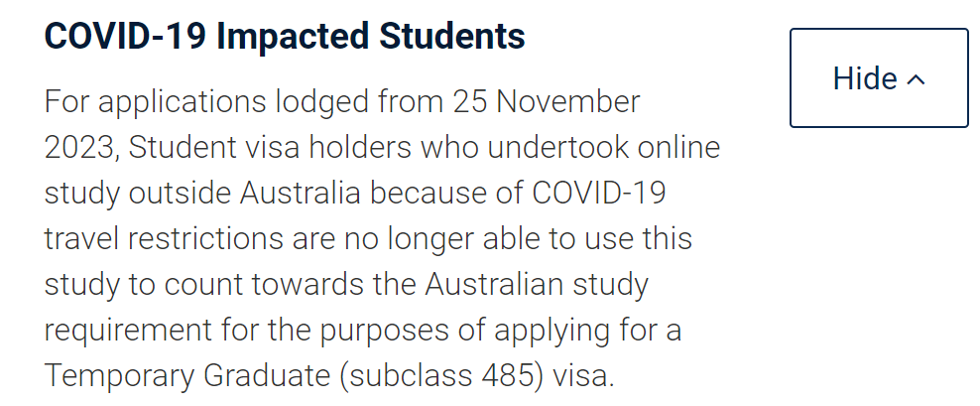This screenshot has height=406, width=980.
Task: Click the COVID-19 Impacted Students heading
Action: click(x=285, y=36)
